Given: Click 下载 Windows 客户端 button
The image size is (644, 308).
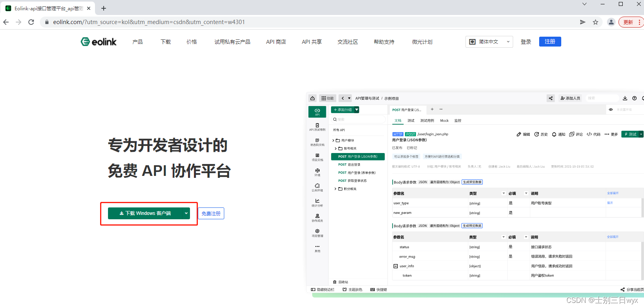Looking at the screenshot, I should tap(145, 213).
